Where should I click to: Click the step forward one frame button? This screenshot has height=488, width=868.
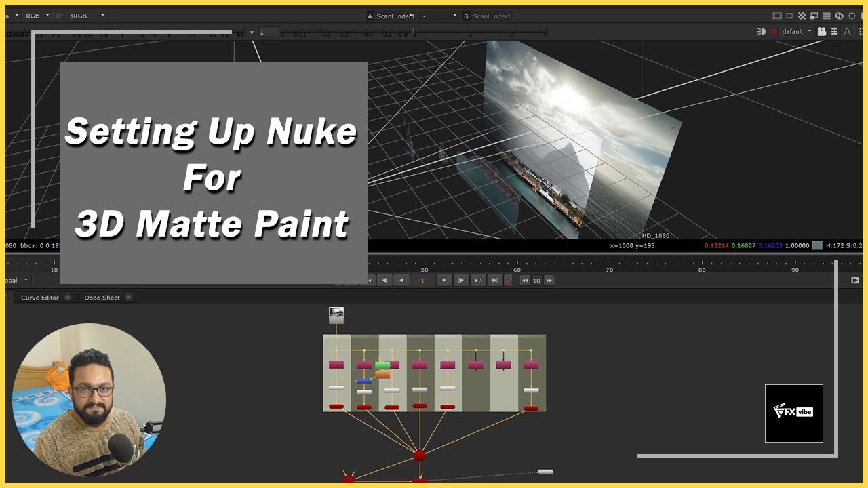(461, 280)
